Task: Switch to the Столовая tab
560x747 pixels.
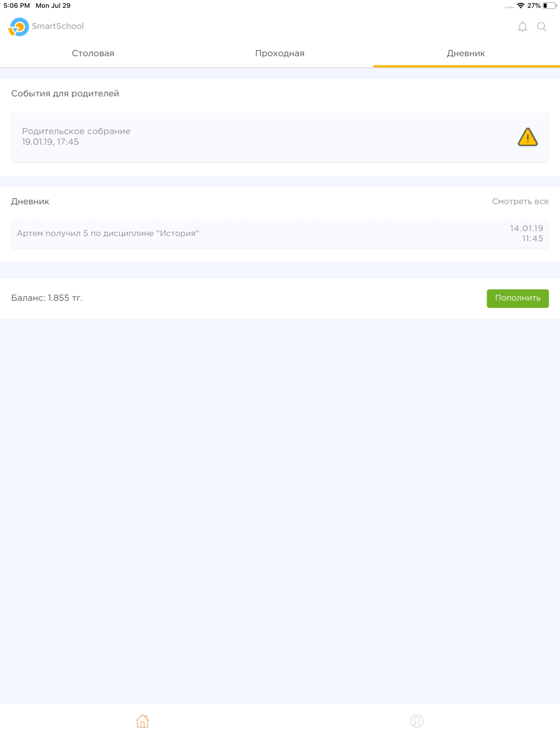Action: pyautogui.click(x=93, y=54)
